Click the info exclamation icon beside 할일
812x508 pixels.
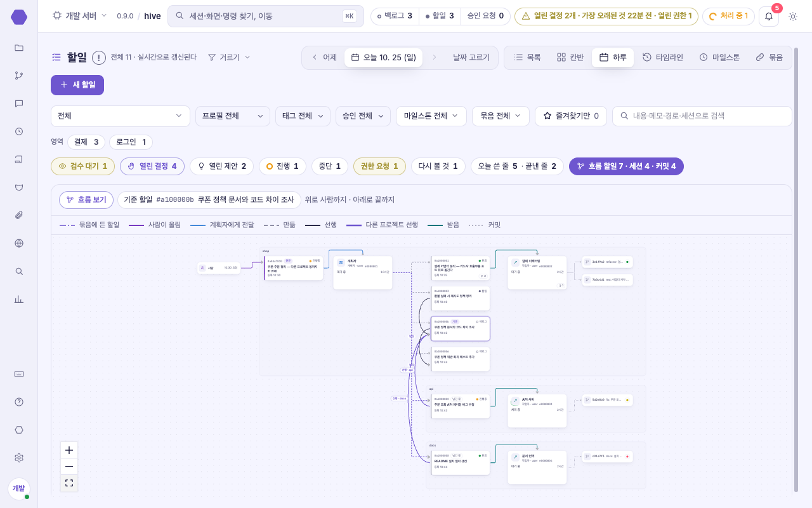point(99,58)
